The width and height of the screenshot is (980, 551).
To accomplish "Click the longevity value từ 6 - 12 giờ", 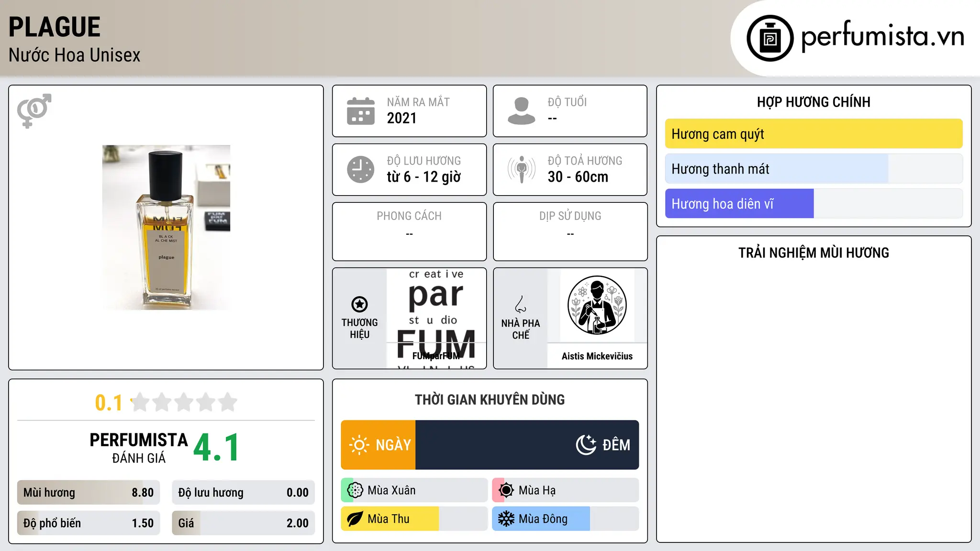I will pos(423,177).
